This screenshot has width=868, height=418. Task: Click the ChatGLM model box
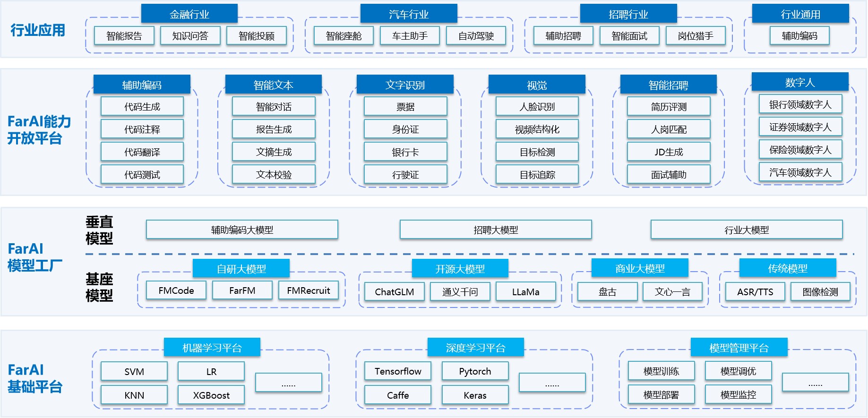[394, 292]
